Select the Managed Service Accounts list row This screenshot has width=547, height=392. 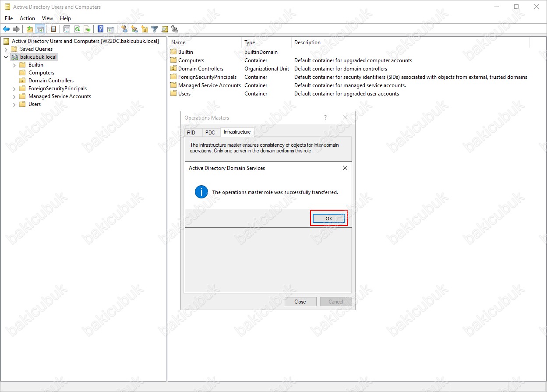point(349,85)
